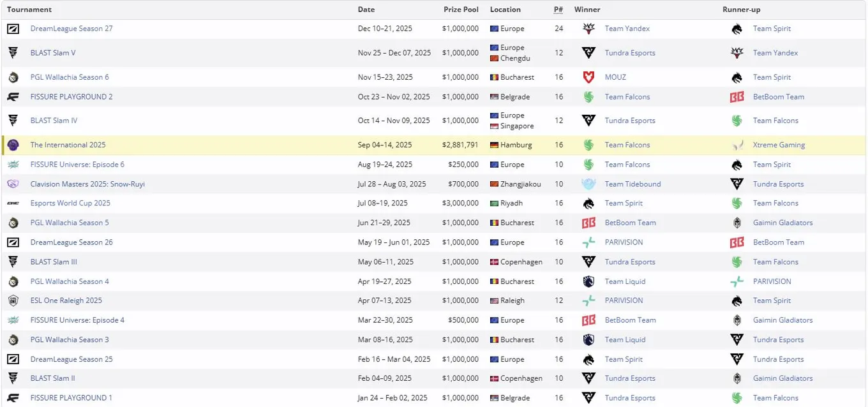Click Xtreme Gaming runner-up logo icon
Viewport: 868px width, 407px height.
(x=737, y=145)
